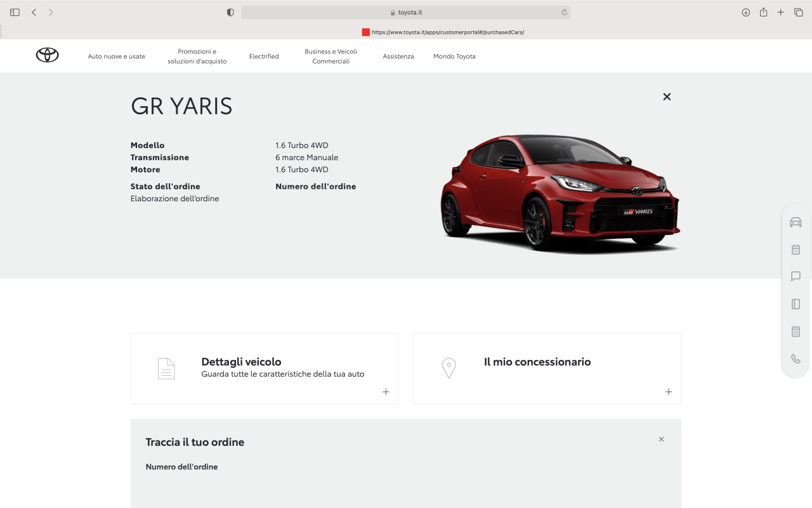Click the car icon in side panel
812x508 pixels.
coord(796,222)
